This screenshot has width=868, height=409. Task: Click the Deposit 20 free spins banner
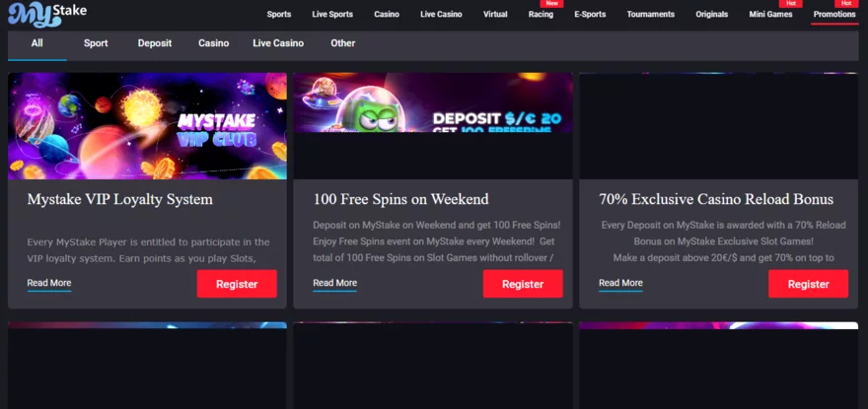433,102
